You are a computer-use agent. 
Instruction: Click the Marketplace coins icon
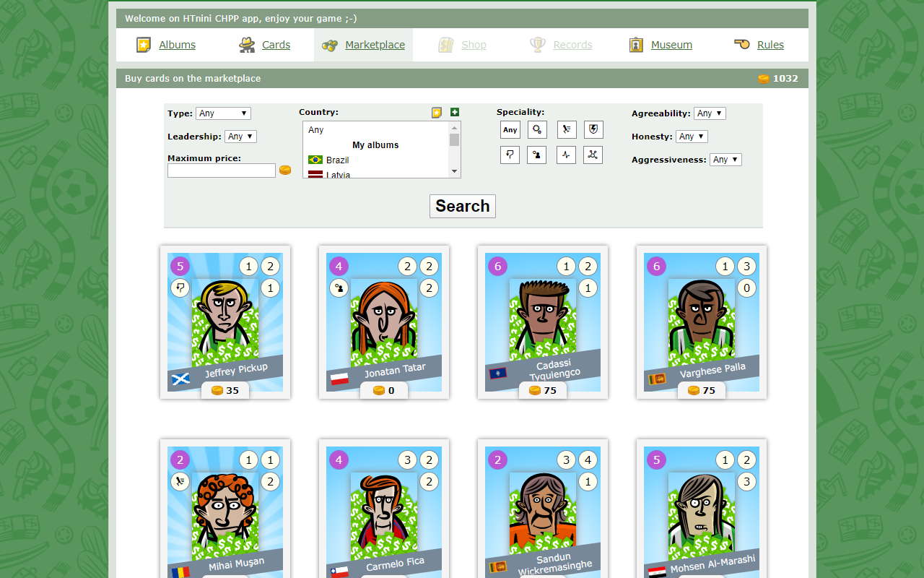pos(330,46)
